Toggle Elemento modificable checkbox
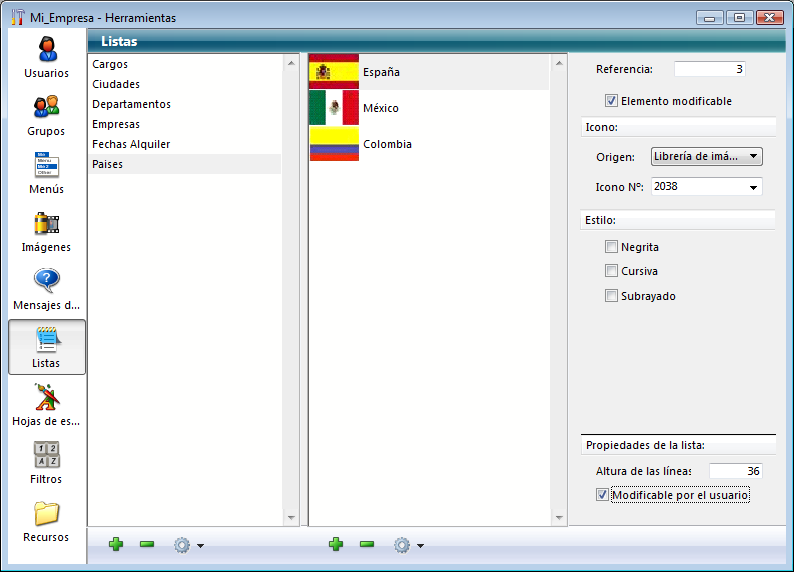 pos(611,101)
